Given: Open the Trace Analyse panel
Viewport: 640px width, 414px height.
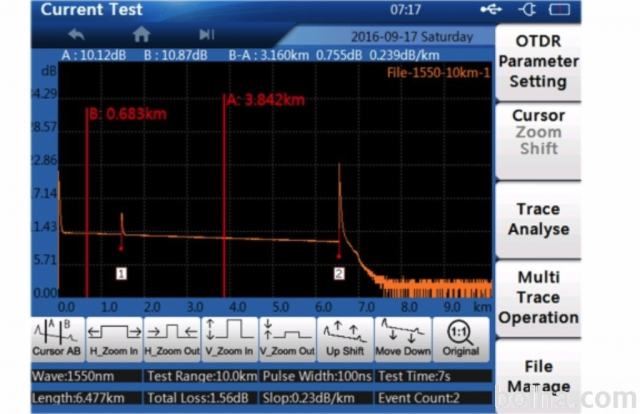Looking at the screenshot, I should click(539, 219).
